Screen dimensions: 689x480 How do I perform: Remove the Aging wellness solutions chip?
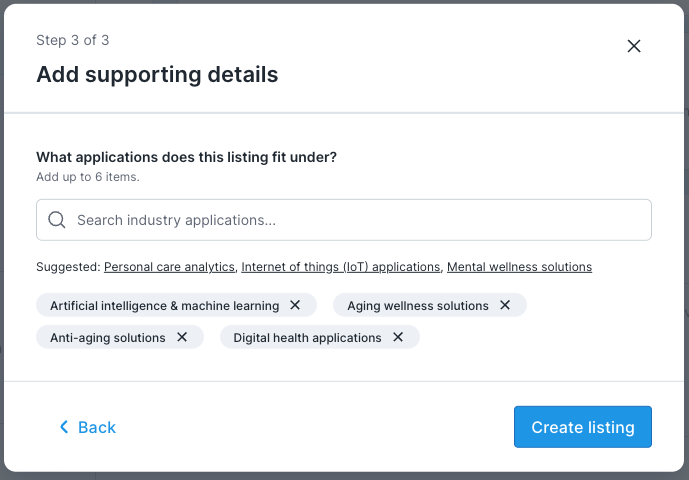(x=505, y=305)
